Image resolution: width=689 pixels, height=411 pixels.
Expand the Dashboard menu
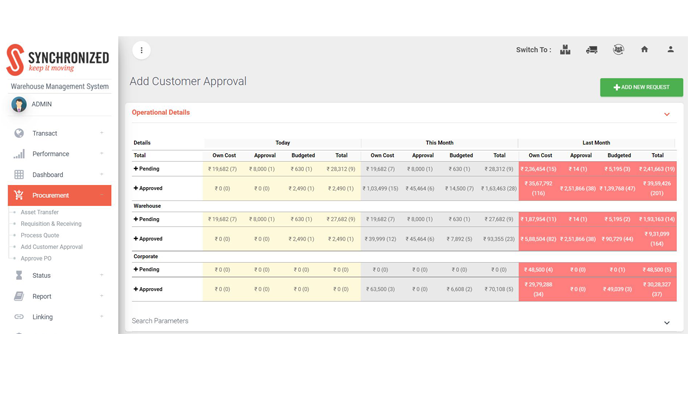pos(102,174)
